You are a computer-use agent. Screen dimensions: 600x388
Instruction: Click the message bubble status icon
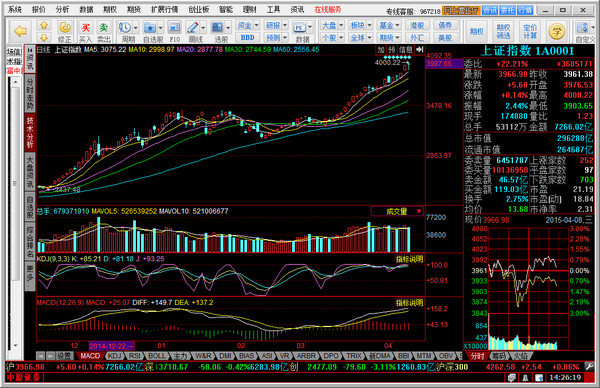[512, 378]
